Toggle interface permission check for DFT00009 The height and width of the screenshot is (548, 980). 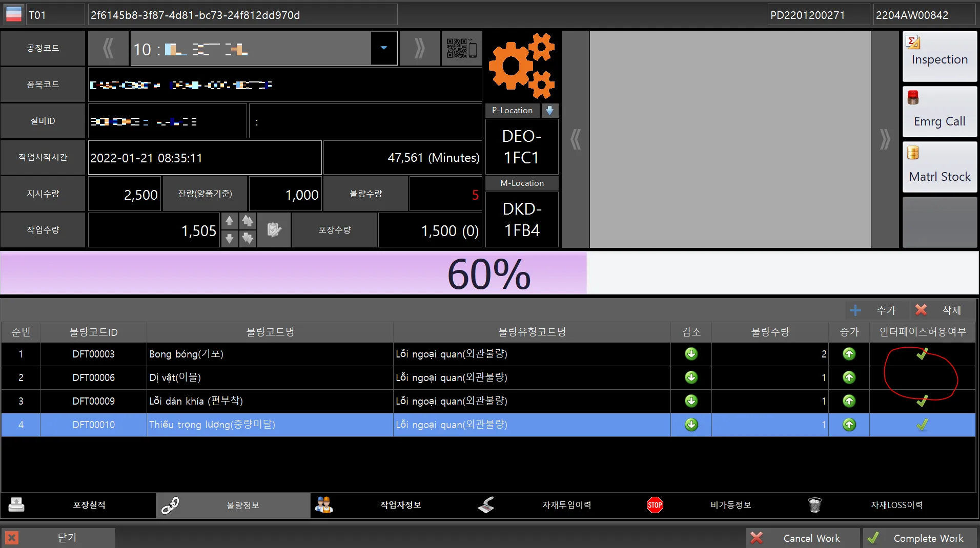pyautogui.click(x=922, y=401)
